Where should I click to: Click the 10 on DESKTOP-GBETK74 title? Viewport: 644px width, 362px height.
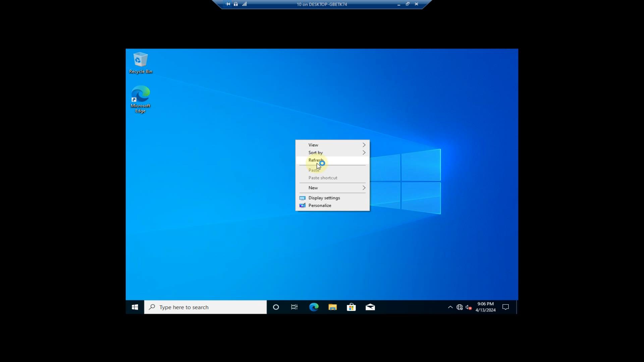pos(322,4)
